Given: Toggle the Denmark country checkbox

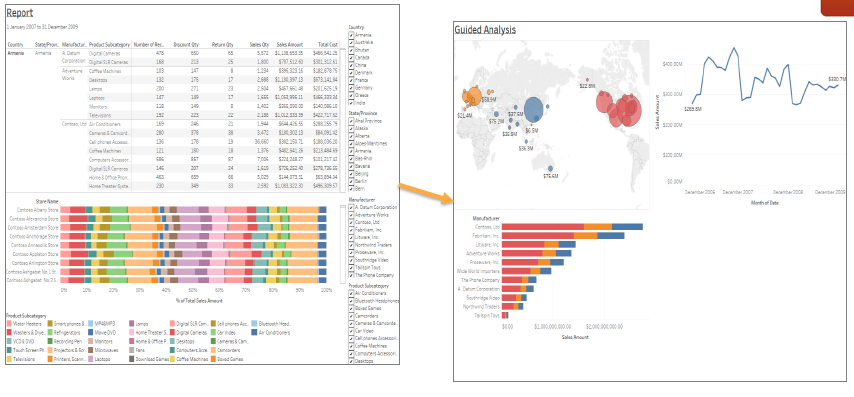Looking at the screenshot, I should (x=351, y=72).
